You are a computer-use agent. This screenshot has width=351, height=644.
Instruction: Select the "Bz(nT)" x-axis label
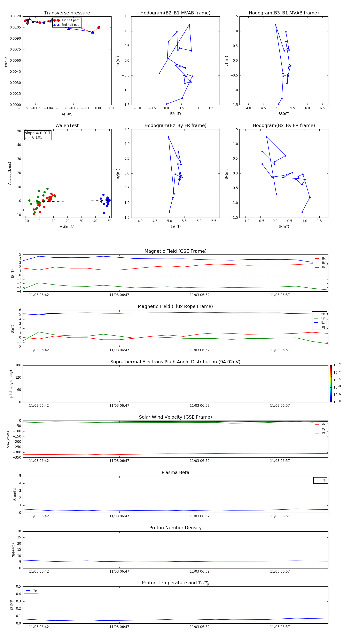pyautogui.click(x=175, y=227)
